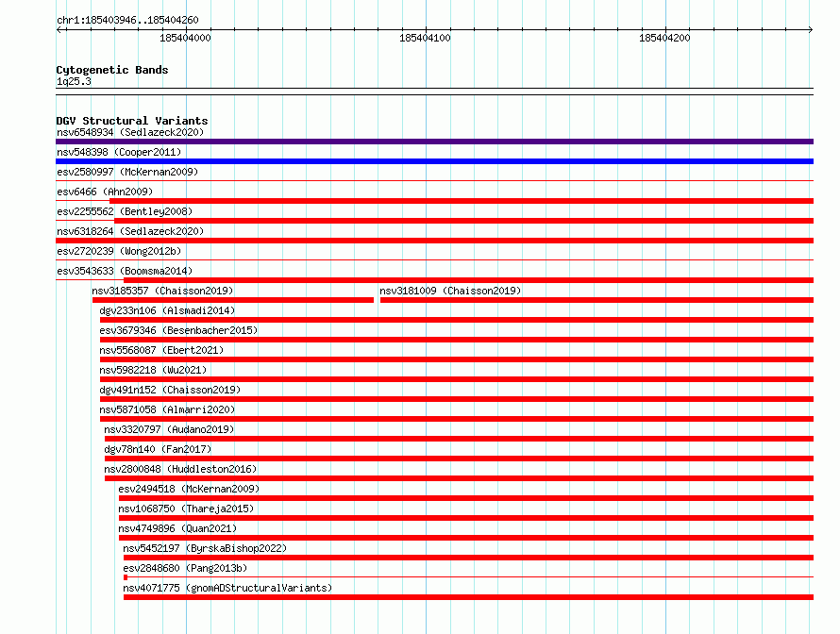Viewport: 840px width, 634px height.
Task: Select esv2255562 (Bentley2008) variant label
Action: (x=125, y=211)
